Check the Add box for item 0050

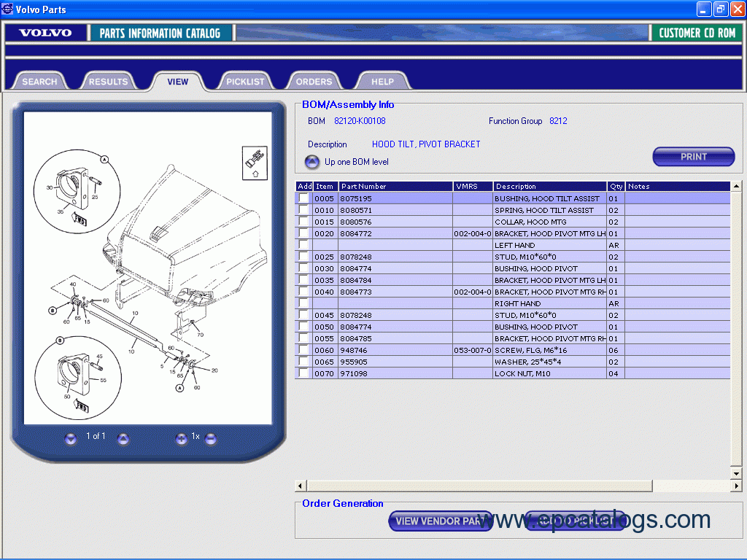click(303, 327)
